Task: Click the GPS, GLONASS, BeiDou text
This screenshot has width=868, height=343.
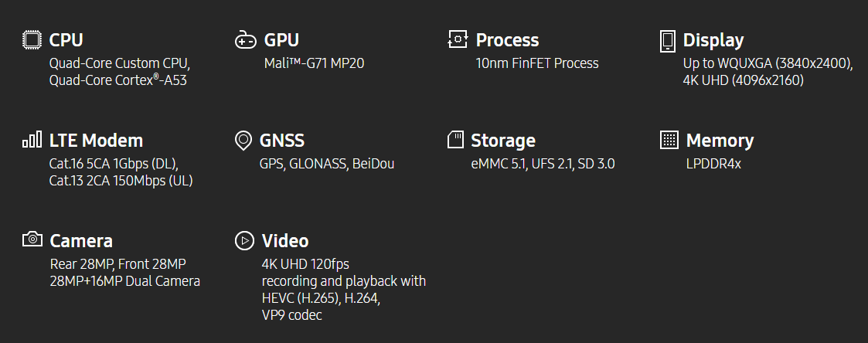Action: [x=327, y=164]
